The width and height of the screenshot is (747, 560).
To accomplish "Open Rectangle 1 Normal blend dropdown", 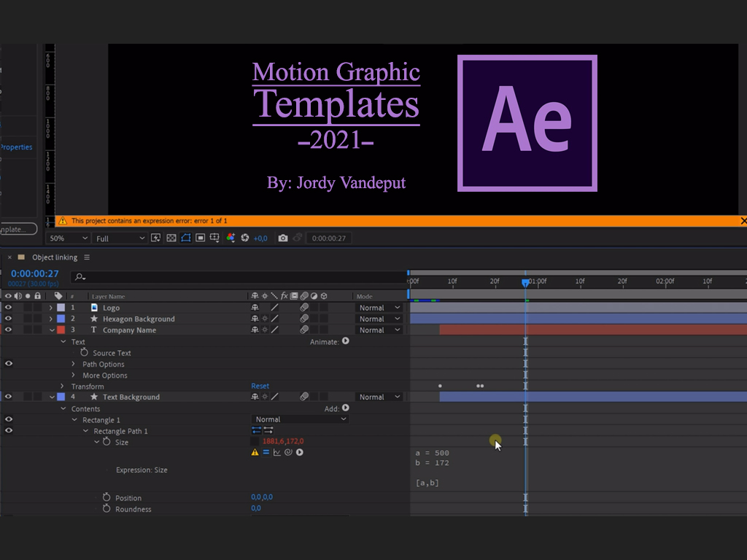I will [x=300, y=419].
